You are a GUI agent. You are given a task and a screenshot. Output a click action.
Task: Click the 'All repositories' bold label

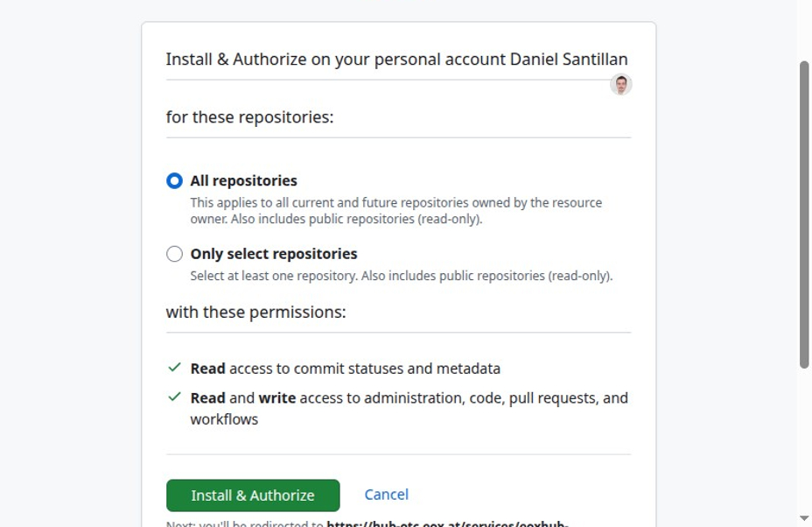pos(243,181)
